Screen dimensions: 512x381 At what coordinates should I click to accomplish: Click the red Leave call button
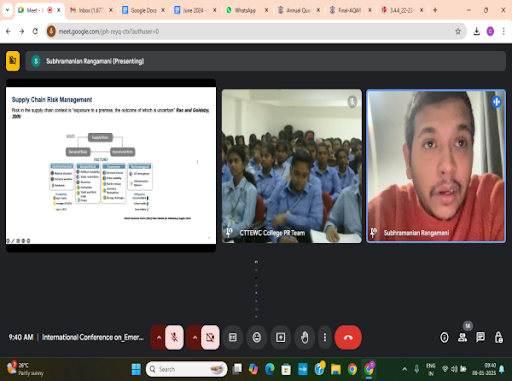[348, 337]
